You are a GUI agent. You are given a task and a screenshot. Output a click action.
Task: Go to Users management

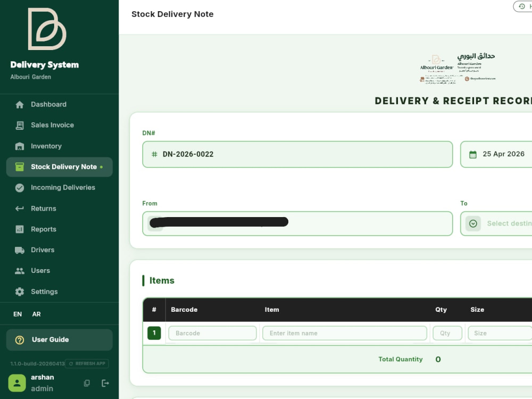tap(60, 271)
